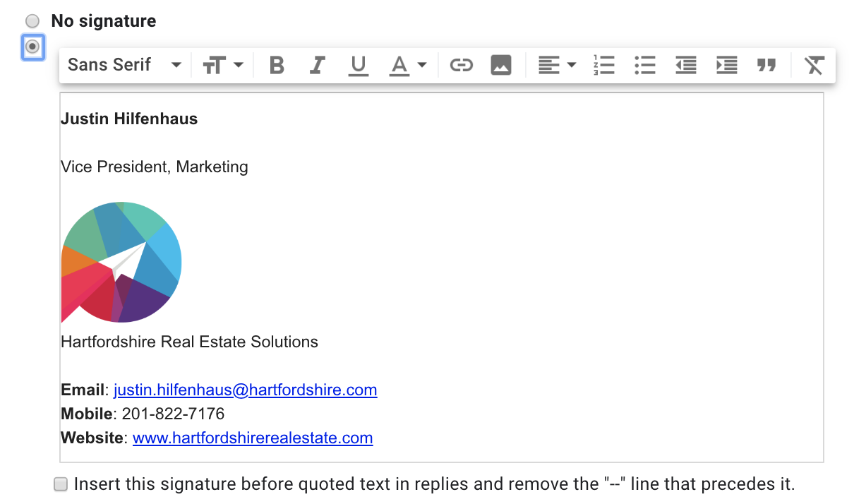This screenshot has height=504, width=854.
Task: Select the No signature radio button
Action: coord(32,20)
